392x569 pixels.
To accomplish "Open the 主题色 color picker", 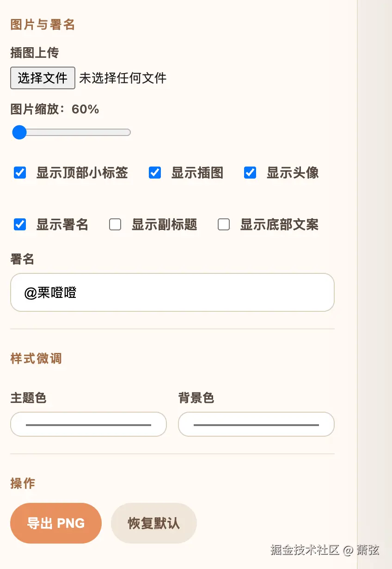I will [88, 424].
